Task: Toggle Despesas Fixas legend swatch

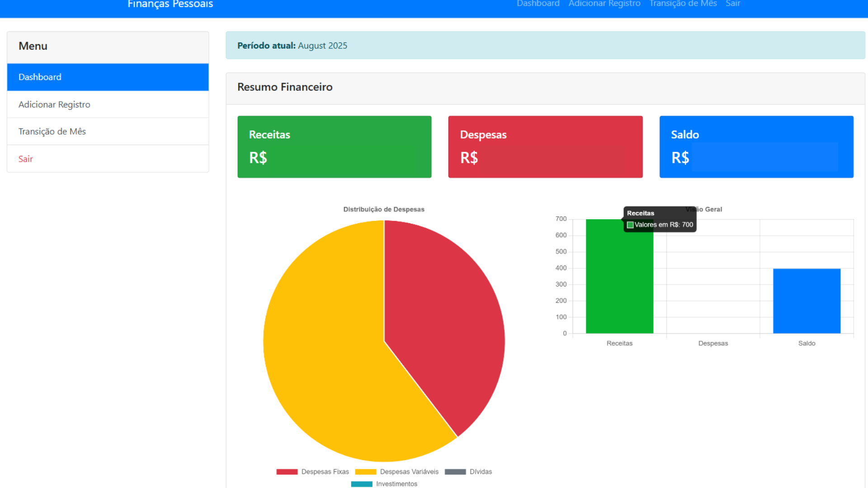Action: (287, 472)
